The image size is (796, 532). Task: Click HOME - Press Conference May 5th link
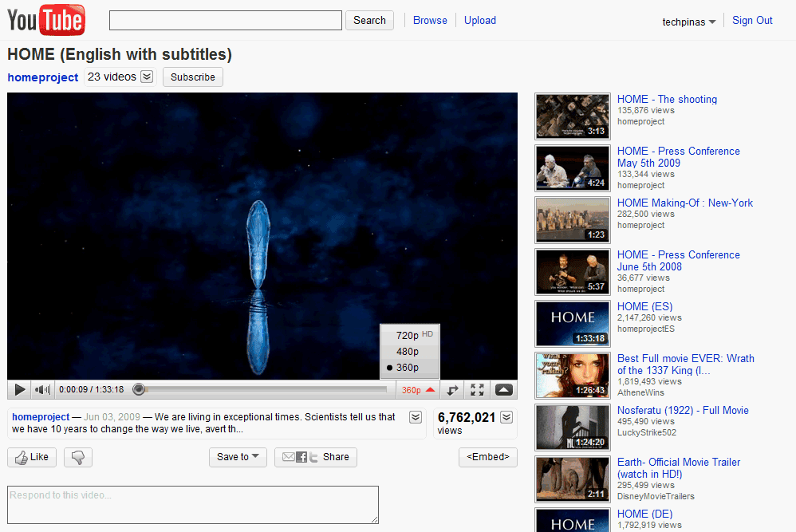tap(679, 157)
